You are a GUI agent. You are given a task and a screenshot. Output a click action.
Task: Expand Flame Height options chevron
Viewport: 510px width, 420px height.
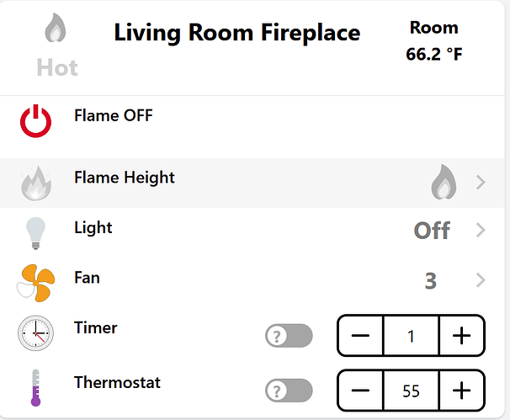pos(481,182)
